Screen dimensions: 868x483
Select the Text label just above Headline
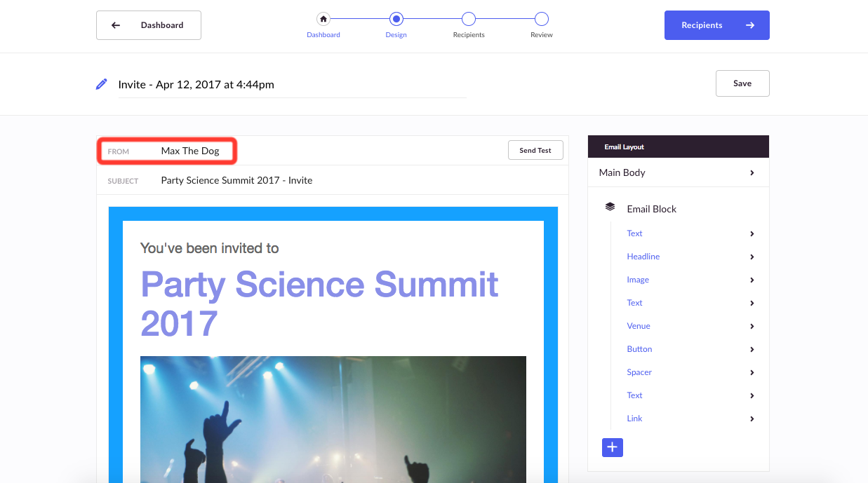point(634,233)
